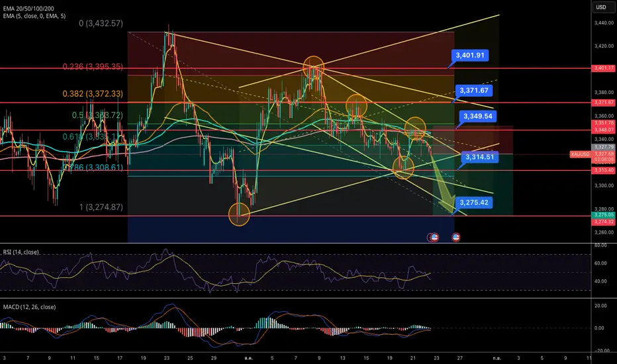Click the XAUUSD symbol price label
The image size is (617, 364).
pyautogui.click(x=580, y=154)
